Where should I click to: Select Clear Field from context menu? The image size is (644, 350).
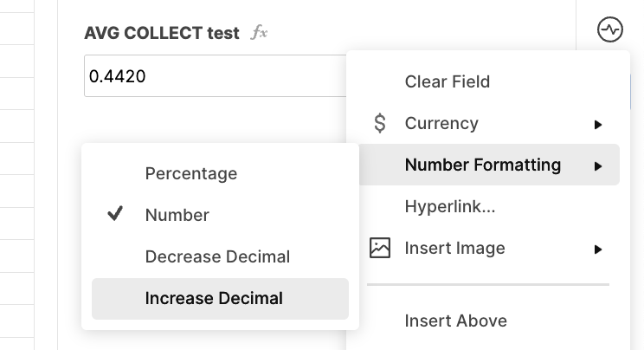(x=448, y=81)
